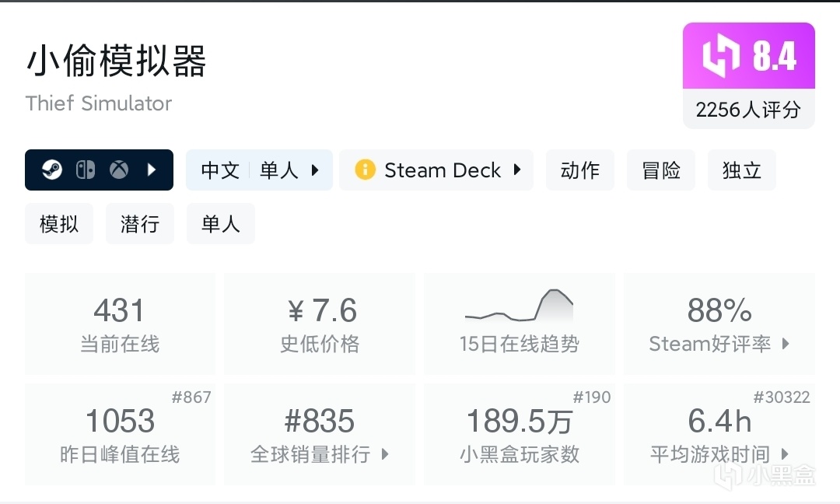Image resolution: width=840 pixels, height=504 pixels.
Task: Click the Heybox logo in rating badge
Action: (x=719, y=57)
